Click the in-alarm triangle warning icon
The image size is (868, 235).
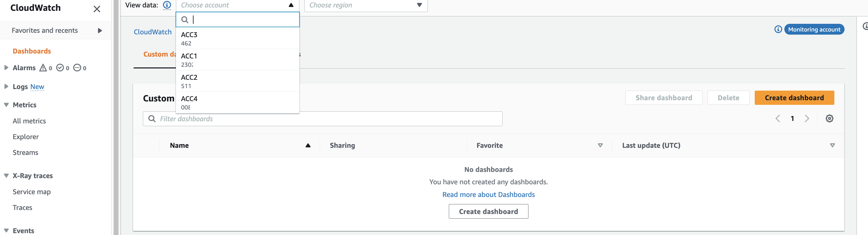43,68
